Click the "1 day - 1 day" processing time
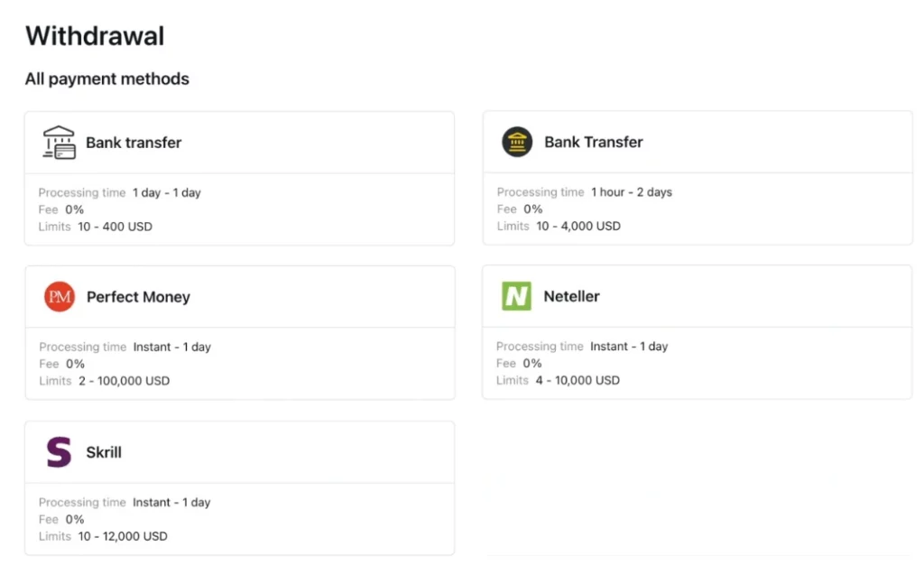This screenshot has height=575, width=924. pos(166,192)
